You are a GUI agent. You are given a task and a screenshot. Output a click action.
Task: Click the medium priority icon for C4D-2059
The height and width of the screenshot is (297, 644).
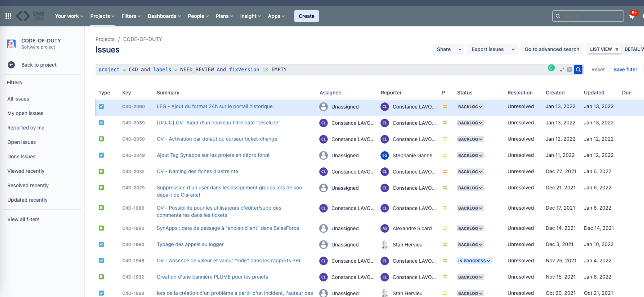click(445, 123)
